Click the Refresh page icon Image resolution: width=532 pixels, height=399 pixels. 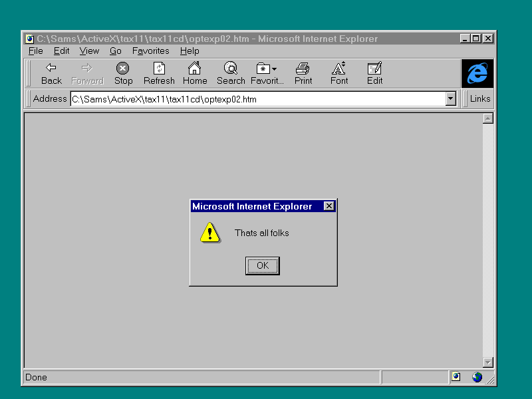[x=159, y=68]
